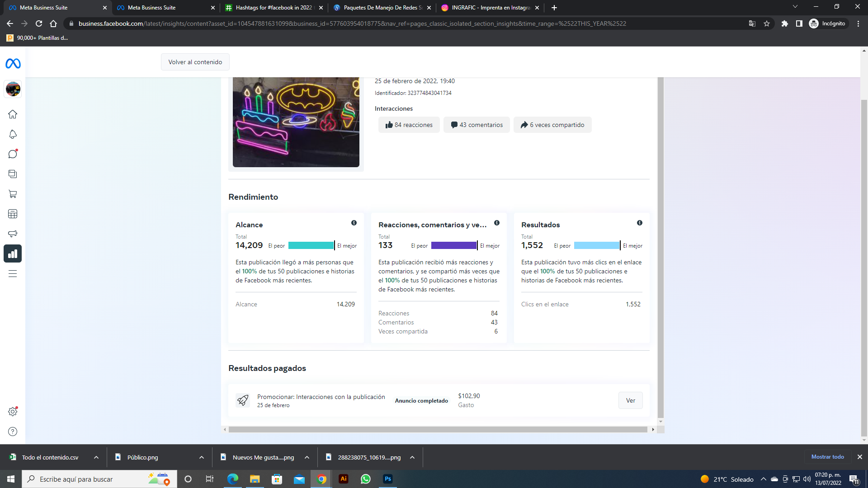The width and height of the screenshot is (868, 488).
Task: Click the rocket promotion icon in Resultados pagados
Action: click(x=243, y=400)
